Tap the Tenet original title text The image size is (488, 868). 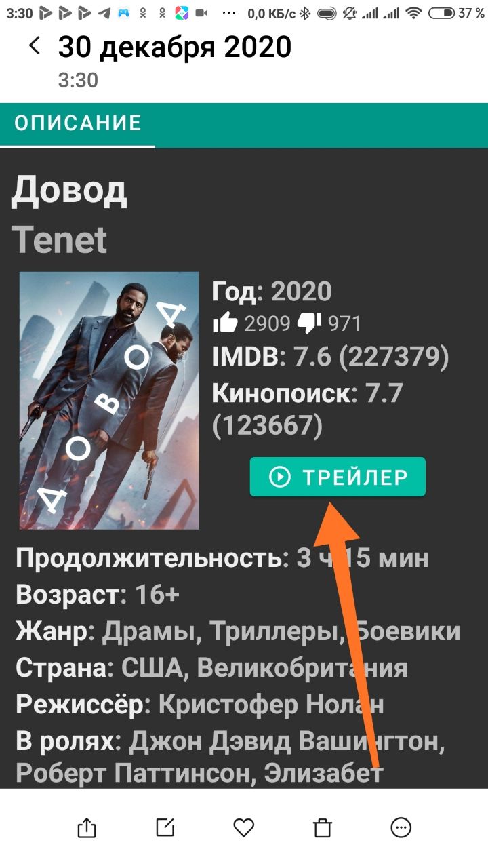(x=60, y=239)
